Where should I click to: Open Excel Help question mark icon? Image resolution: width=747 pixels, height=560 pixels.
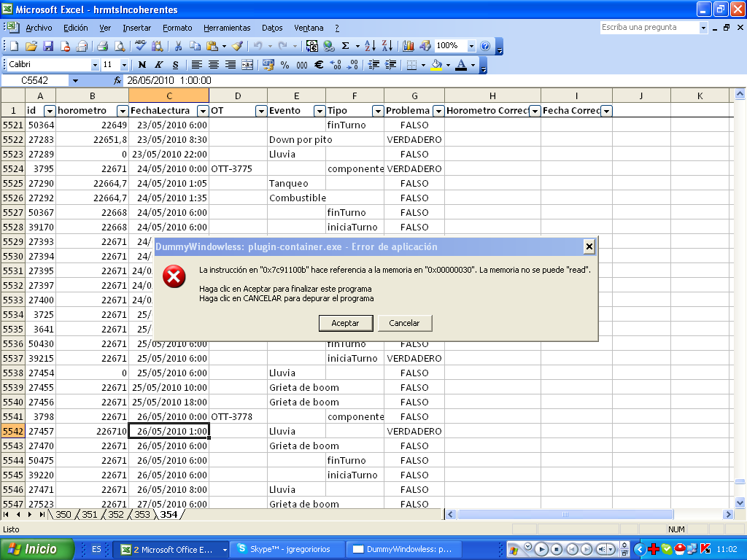point(485,46)
